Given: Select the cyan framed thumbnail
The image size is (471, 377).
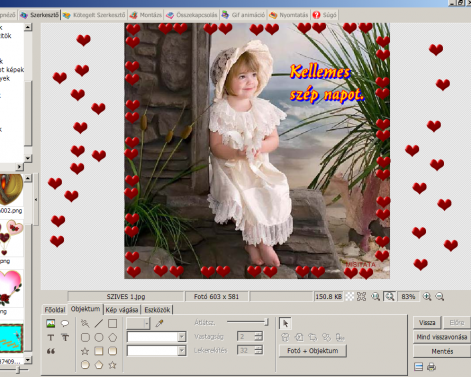Looking at the screenshot, I should click(x=11, y=338).
